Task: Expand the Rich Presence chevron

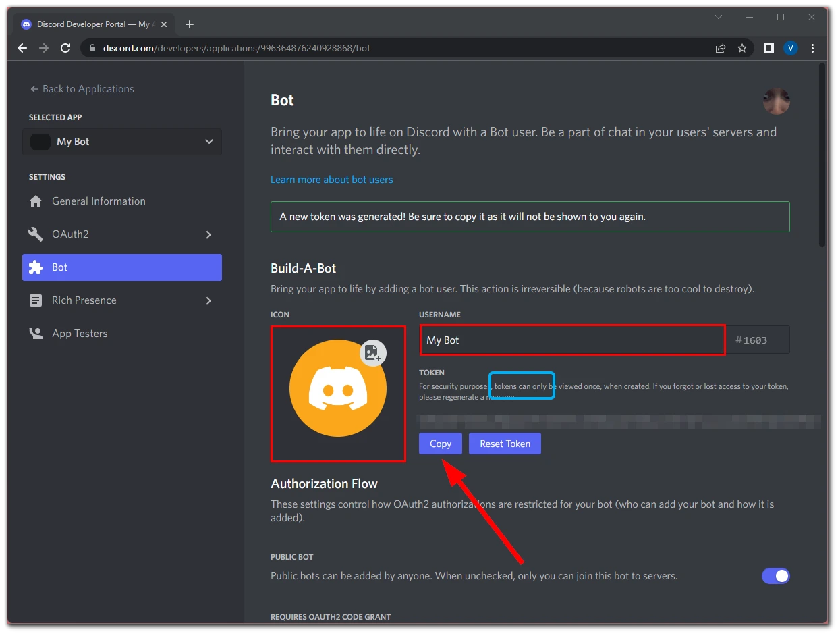Action: [209, 300]
